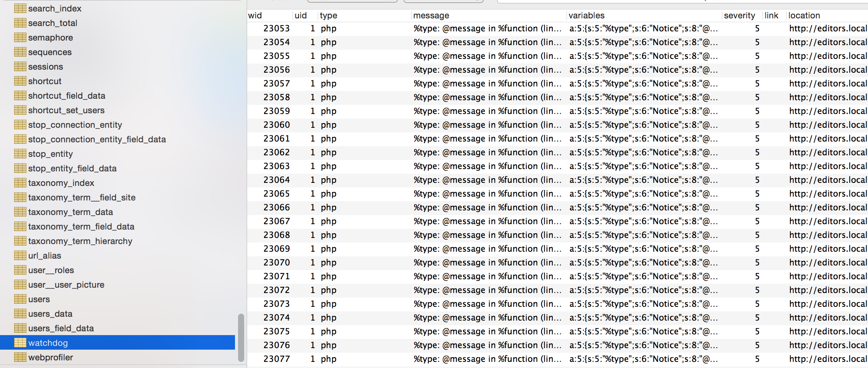Sort rows by the location column header

click(827, 15)
